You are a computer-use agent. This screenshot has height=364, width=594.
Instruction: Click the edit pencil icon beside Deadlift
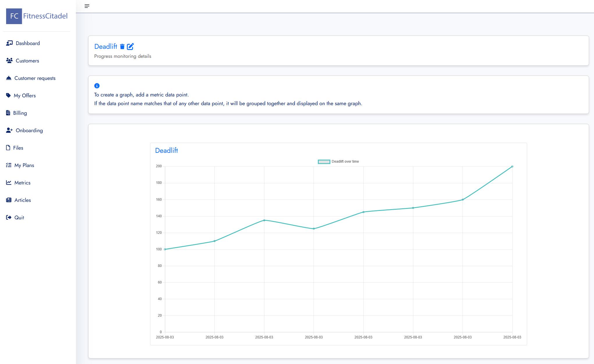130,46
